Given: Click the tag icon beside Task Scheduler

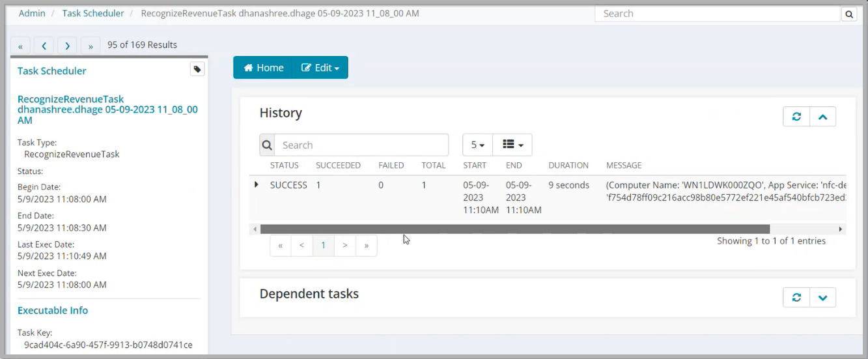Looking at the screenshot, I should tap(197, 69).
